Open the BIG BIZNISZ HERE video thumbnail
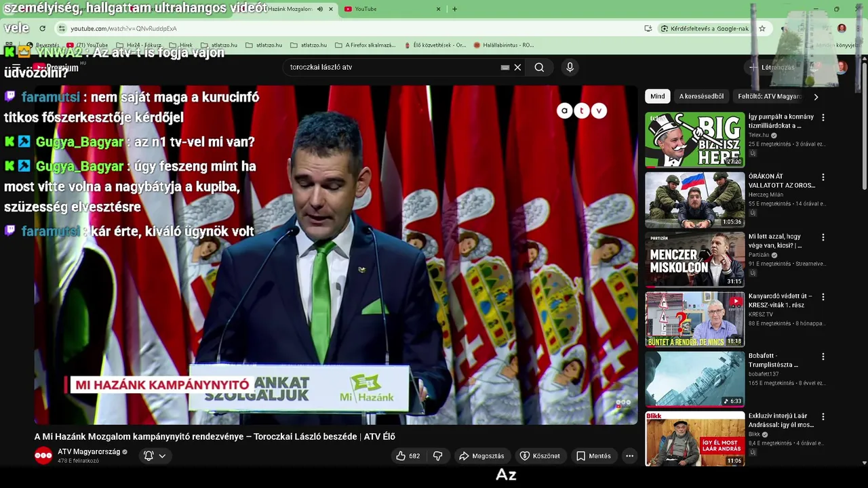 click(x=694, y=140)
